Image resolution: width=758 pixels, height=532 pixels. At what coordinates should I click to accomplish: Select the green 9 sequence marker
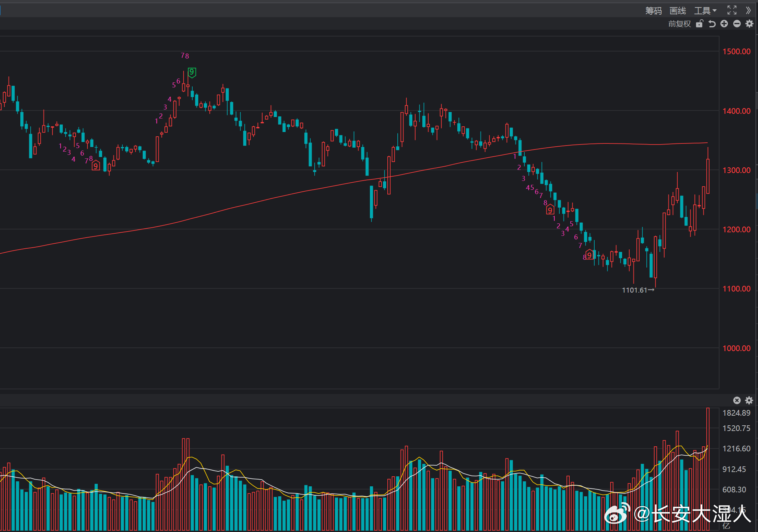tap(192, 72)
